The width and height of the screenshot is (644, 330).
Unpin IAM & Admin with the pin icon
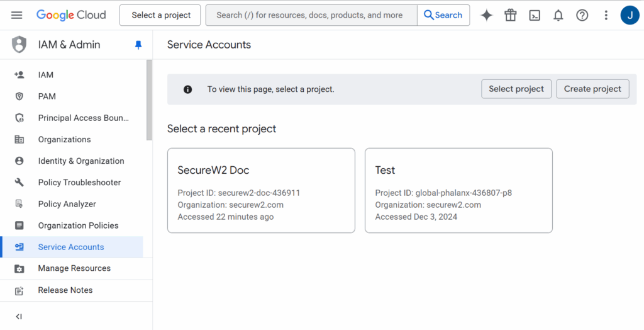point(138,45)
